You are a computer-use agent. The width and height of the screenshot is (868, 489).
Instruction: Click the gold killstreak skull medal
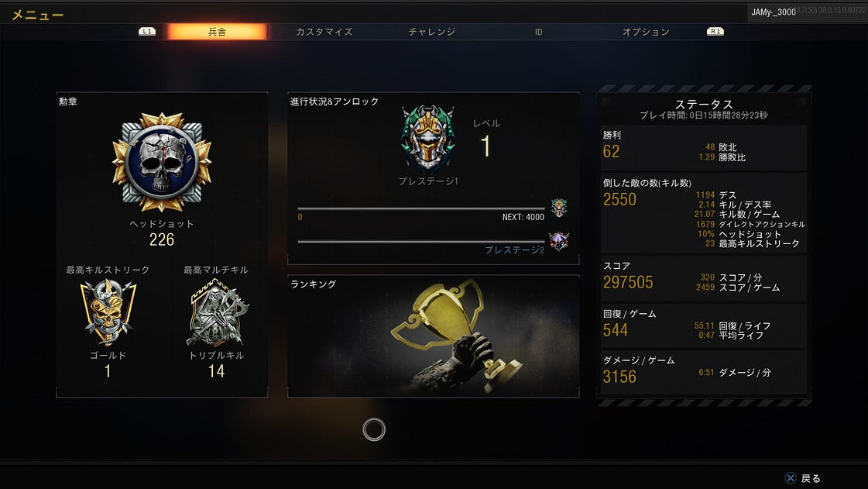(x=108, y=312)
